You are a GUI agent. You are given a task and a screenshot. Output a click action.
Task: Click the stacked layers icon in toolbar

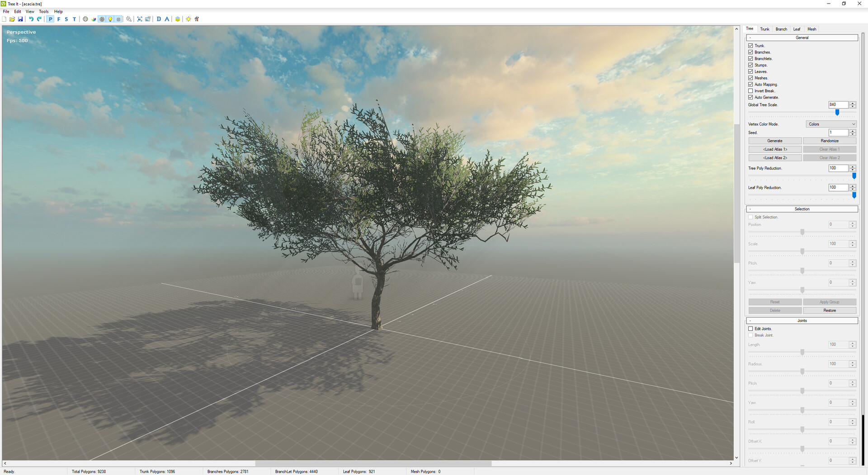[x=178, y=19]
